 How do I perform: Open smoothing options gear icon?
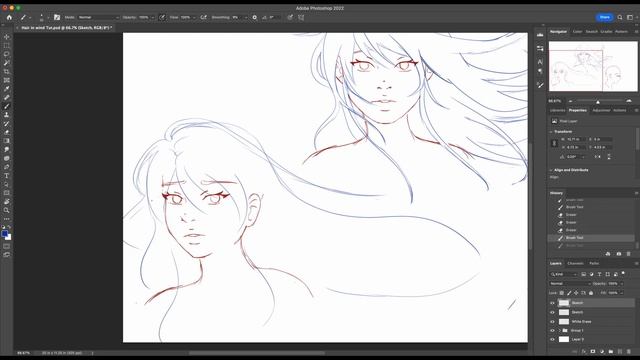[255, 17]
